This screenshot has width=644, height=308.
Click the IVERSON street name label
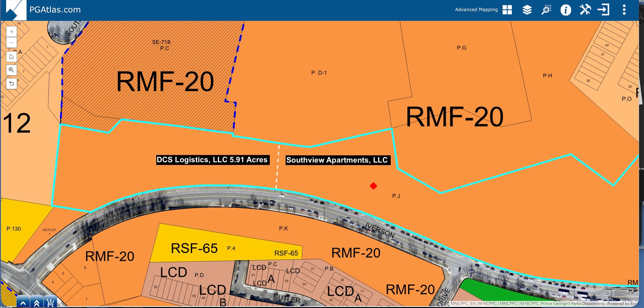(x=380, y=230)
